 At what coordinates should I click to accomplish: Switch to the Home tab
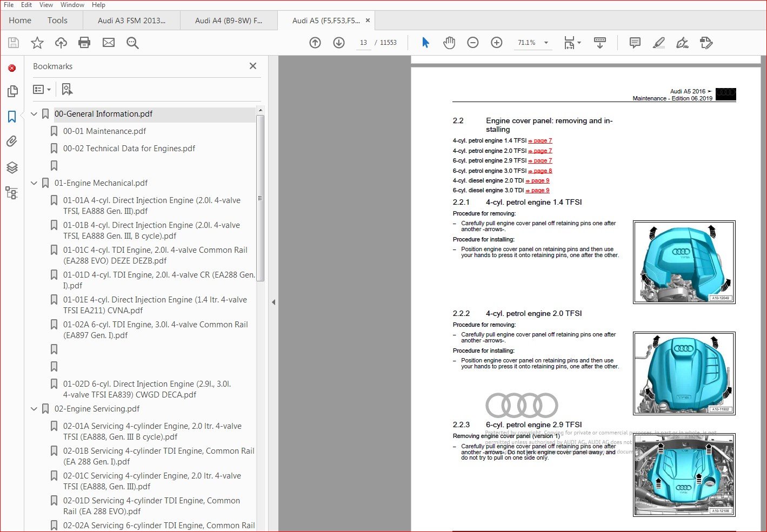(20, 21)
